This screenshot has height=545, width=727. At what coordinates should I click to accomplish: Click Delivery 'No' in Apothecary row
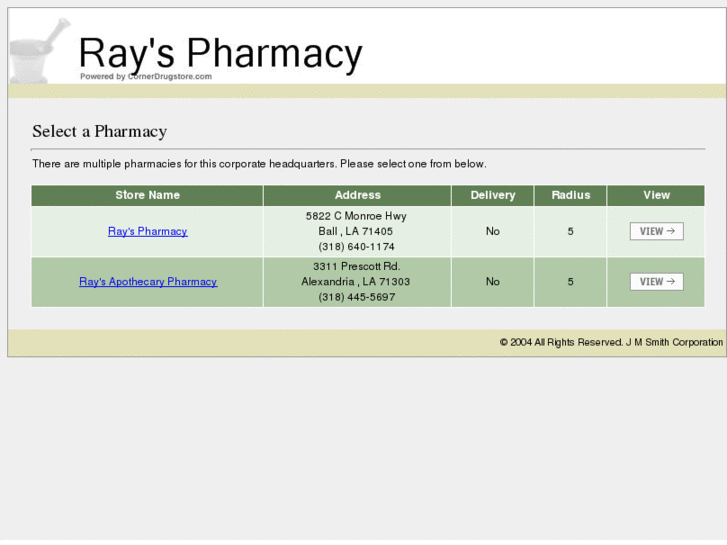coord(493,282)
